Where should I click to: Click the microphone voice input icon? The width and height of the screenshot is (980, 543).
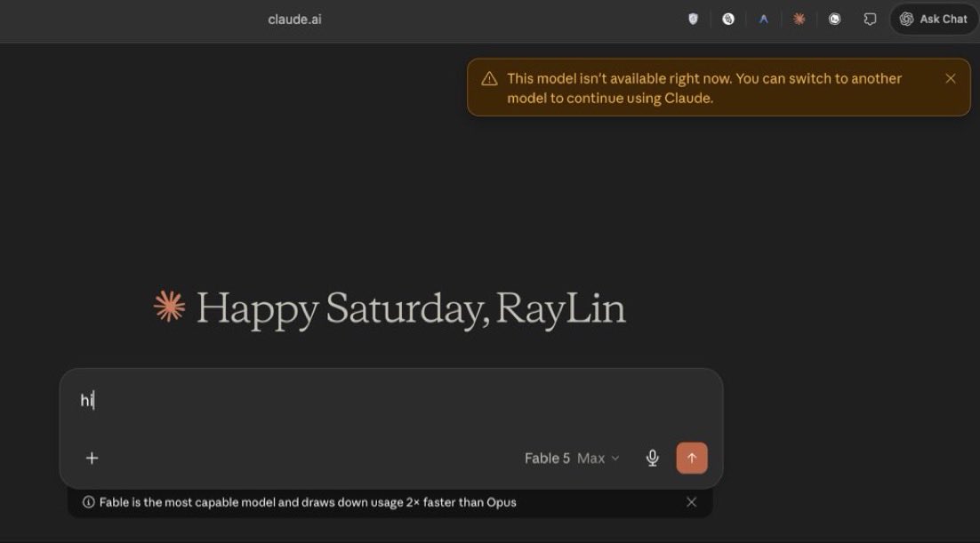click(653, 458)
